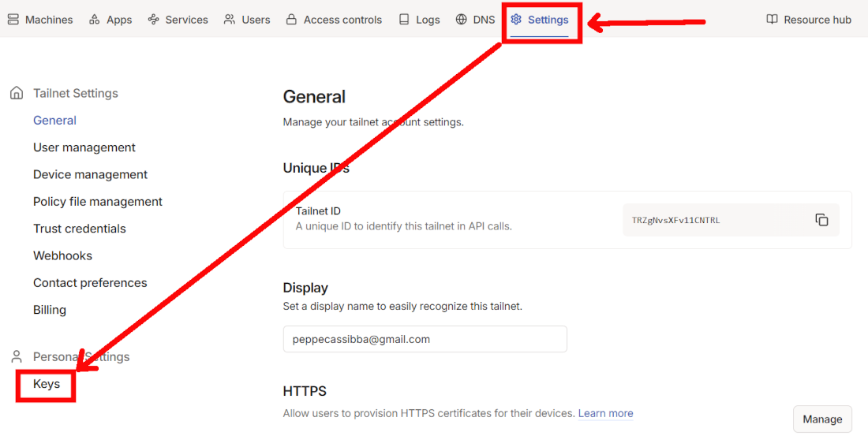This screenshot has width=868, height=447.
Task: Select Policy file management
Action: pos(98,202)
